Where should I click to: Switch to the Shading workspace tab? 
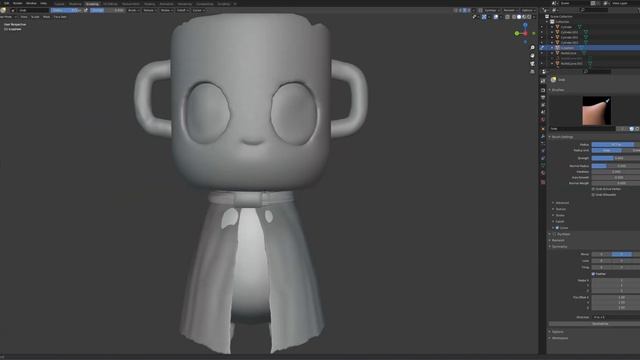[x=149, y=4]
